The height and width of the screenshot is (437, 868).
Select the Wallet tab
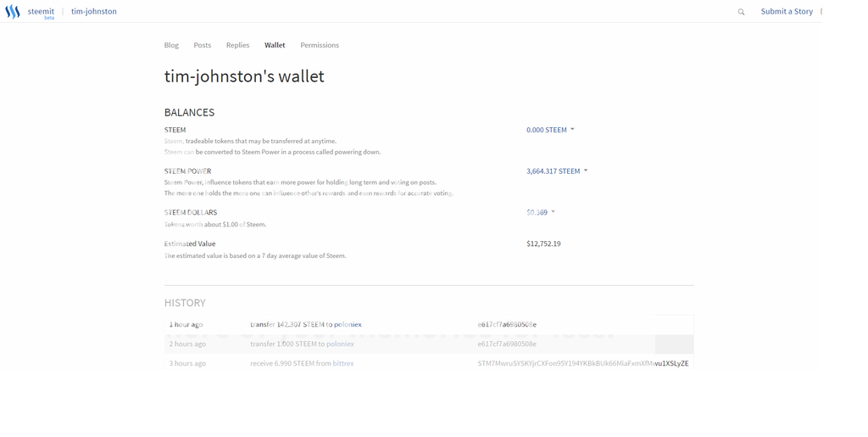coord(275,45)
